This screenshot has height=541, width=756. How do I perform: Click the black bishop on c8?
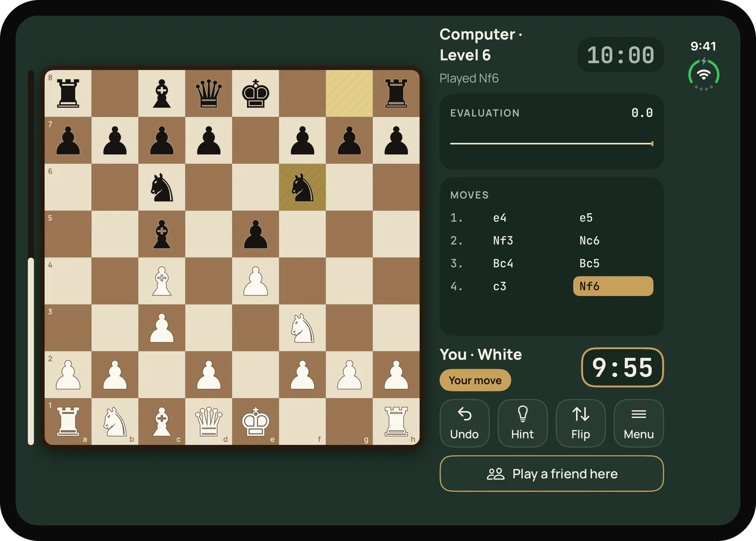point(162,93)
